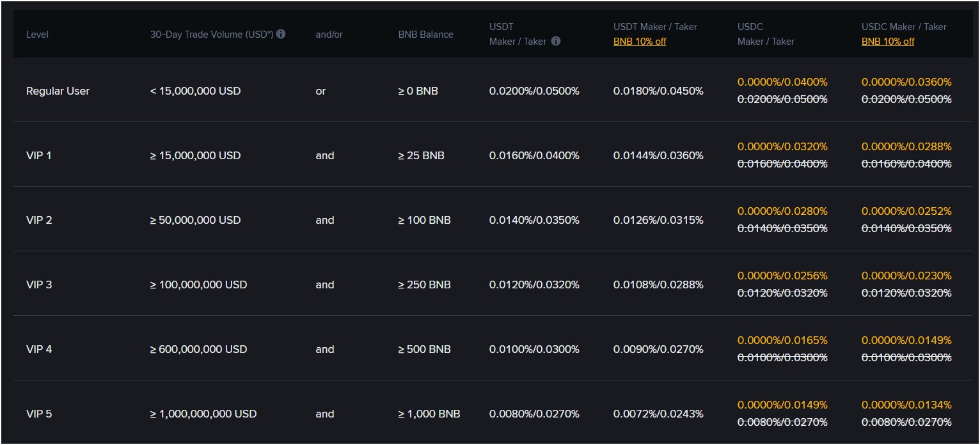Click the 30-Day Trade Volume (USD*) header text
The width and height of the screenshot is (980, 445).
212,35
